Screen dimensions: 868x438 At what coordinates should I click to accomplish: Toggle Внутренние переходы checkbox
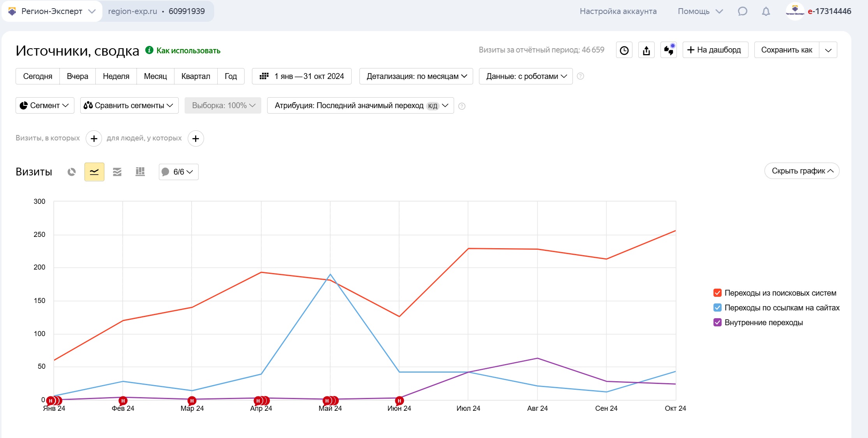(x=717, y=322)
